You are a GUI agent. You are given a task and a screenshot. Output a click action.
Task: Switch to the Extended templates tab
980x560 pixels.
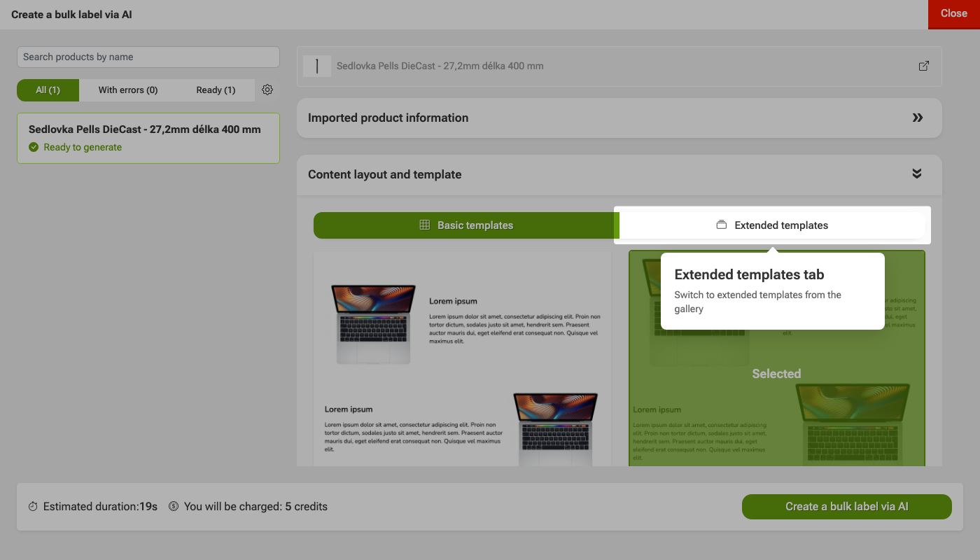point(773,225)
